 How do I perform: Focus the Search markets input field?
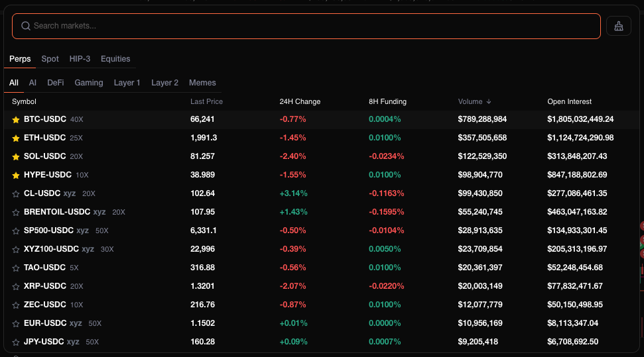click(x=312, y=26)
